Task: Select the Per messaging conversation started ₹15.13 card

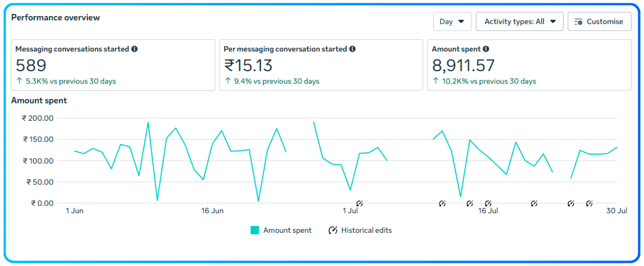Action: (321, 65)
